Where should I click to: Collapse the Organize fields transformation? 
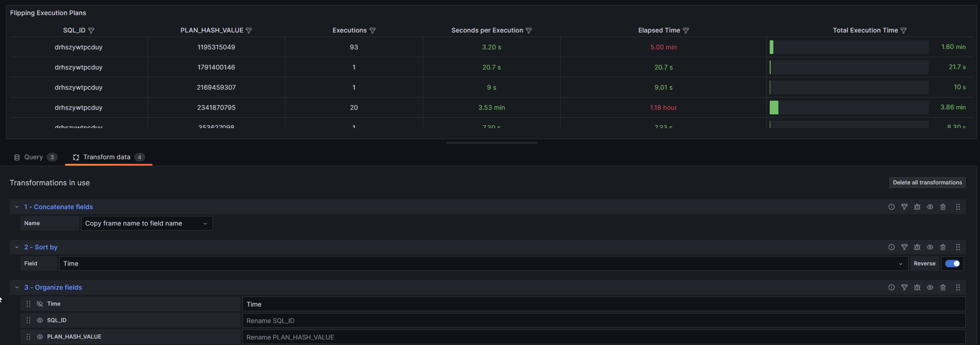coord(17,287)
